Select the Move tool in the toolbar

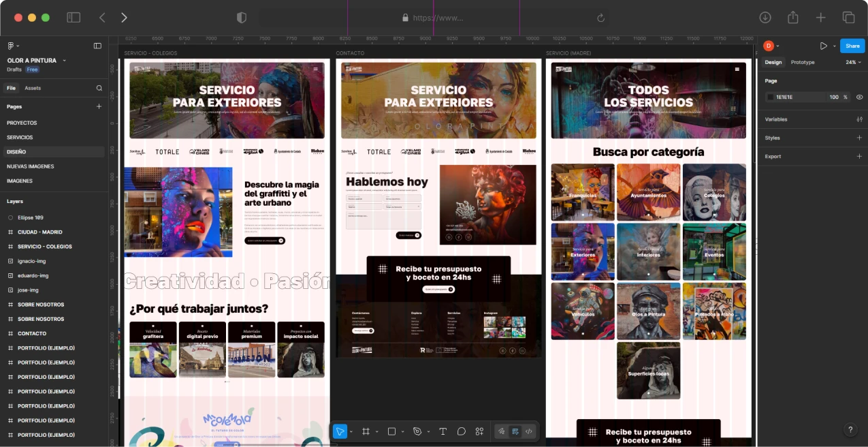tap(340, 431)
